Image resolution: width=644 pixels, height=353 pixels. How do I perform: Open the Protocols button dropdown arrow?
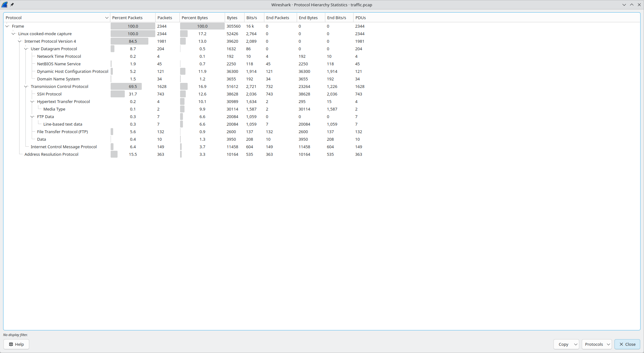pyautogui.click(x=608, y=344)
